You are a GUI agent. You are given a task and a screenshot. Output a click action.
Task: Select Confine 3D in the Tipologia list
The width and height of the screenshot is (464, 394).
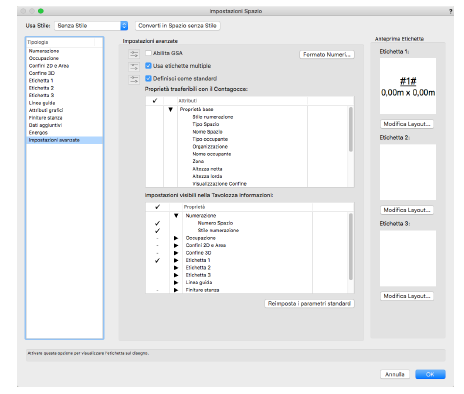[x=64, y=73]
